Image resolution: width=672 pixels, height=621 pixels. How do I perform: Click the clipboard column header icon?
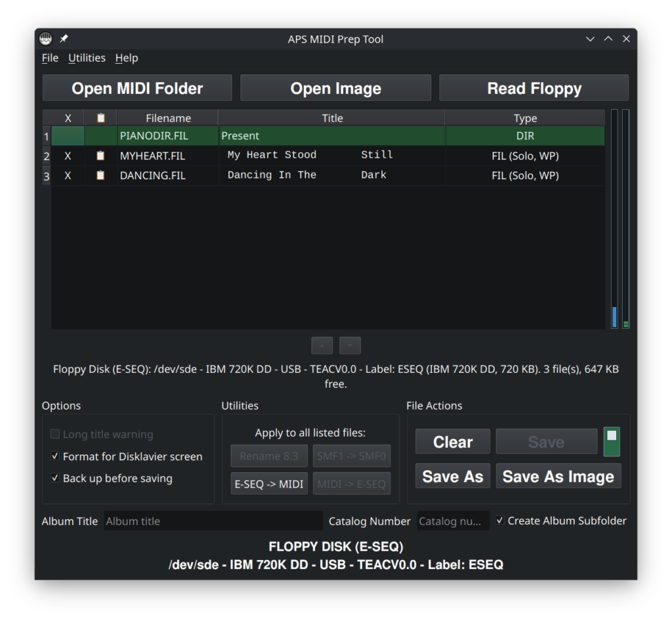[100, 118]
